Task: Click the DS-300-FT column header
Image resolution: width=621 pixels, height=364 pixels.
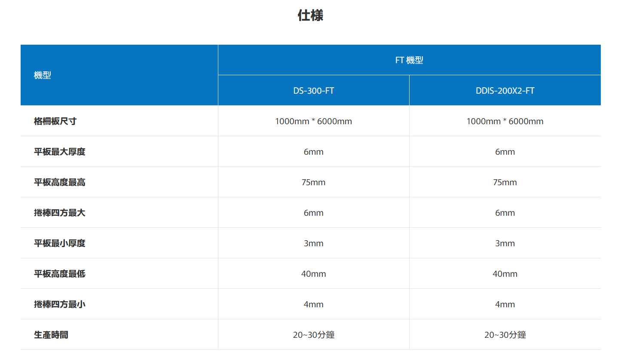Action: pos(313,91)
